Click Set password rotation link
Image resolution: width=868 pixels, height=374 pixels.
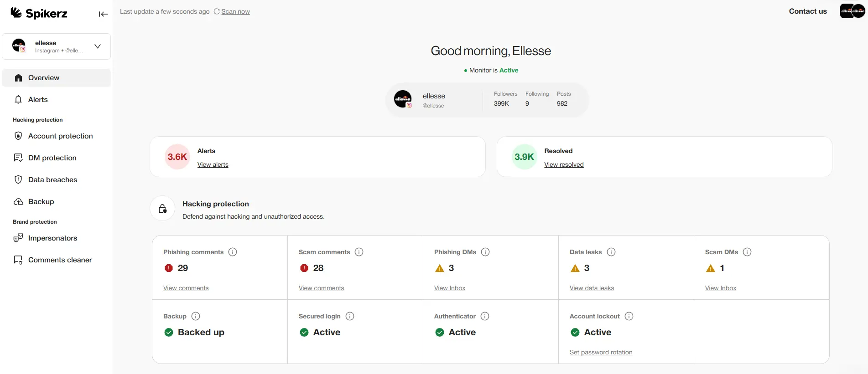pos(601,352)
